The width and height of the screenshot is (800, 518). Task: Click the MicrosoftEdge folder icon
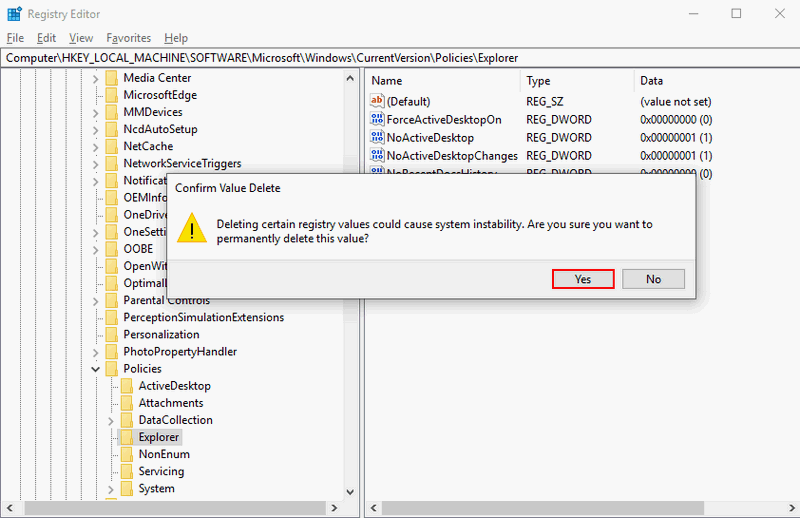pyautogui.click(x=112, y=95)
